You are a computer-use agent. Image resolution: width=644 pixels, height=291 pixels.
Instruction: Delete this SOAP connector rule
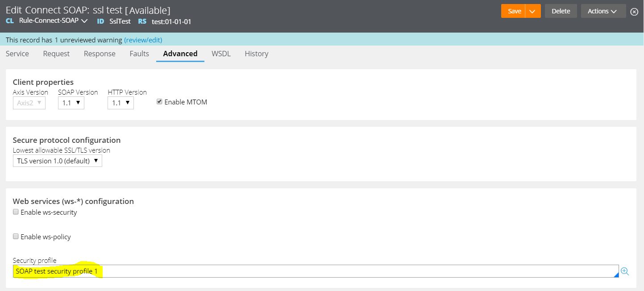pyautogui.click(x=561, y=11)
